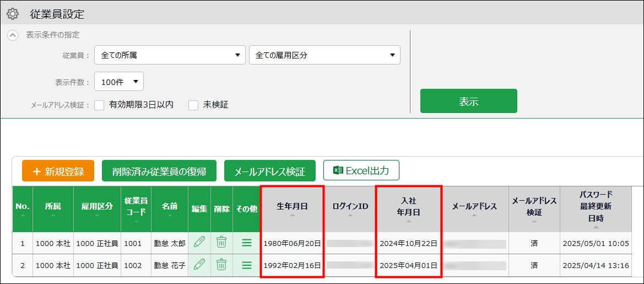Sort by the No. column header
The height and width of the screenshot is (284, 644).
[x=23, y=209]
